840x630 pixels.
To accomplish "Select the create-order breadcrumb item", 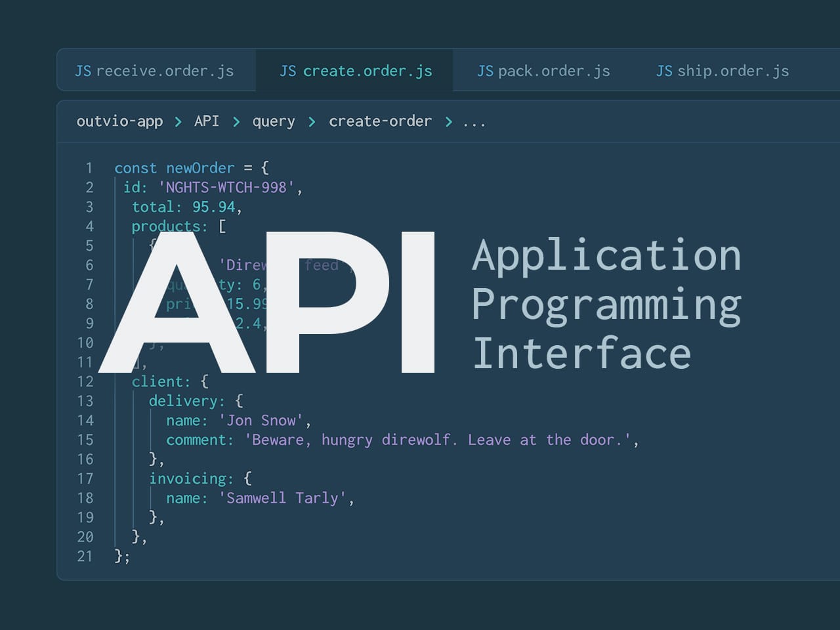I will point(380,121).
